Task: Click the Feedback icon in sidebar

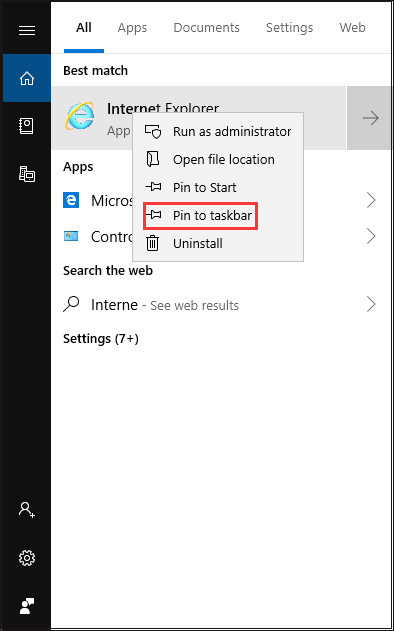Action: click(27, 606)
